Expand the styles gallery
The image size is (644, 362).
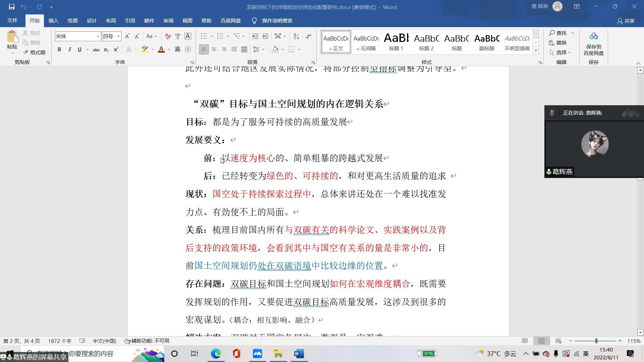pyautogui.click(x=536, y=51)
